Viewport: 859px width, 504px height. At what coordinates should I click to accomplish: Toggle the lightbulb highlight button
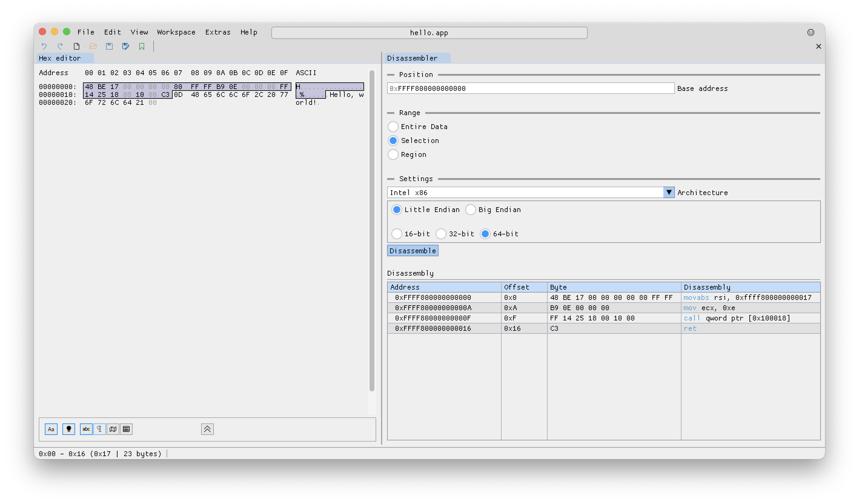69,429
